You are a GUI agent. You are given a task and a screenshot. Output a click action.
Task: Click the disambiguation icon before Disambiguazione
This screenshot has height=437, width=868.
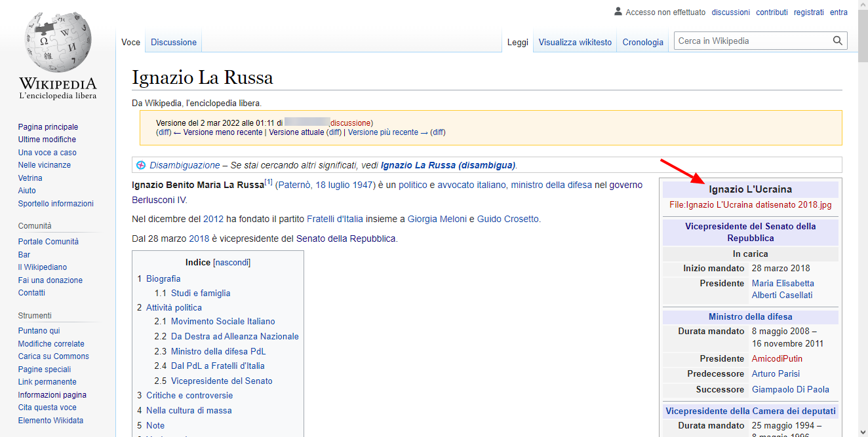(x=140, y=165)
